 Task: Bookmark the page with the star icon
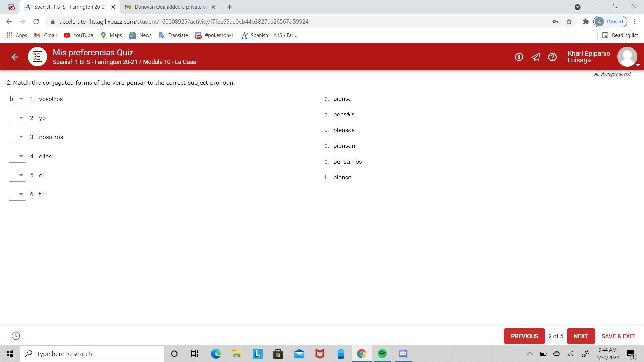point(569,22)
